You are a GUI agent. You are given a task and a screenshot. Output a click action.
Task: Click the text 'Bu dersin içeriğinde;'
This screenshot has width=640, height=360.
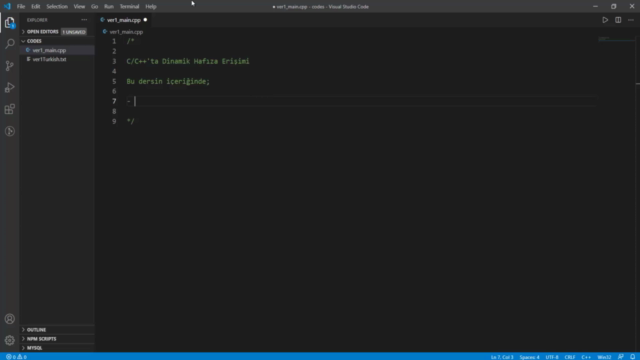(x=168, y=81)
